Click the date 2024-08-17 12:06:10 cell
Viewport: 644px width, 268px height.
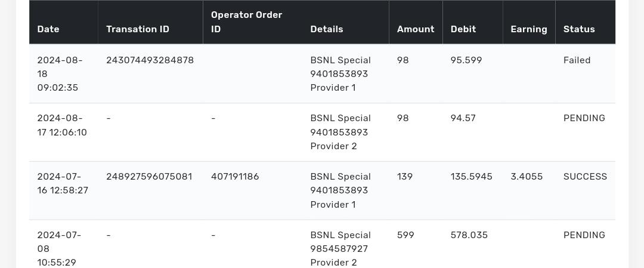62,125
